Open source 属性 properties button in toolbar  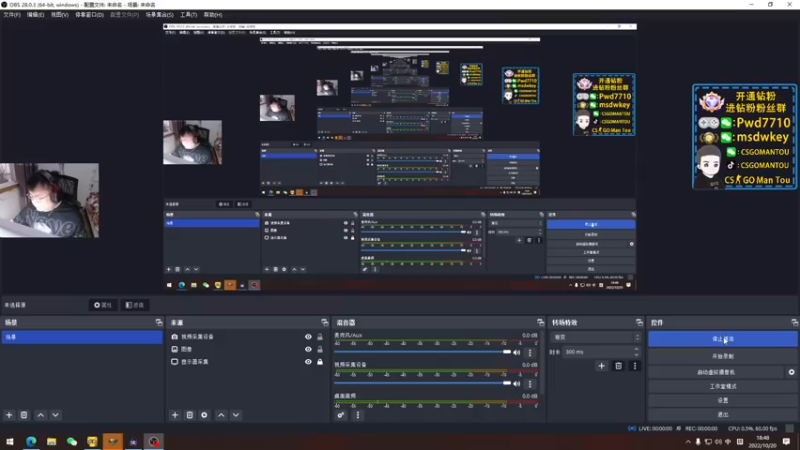(103, 305)
